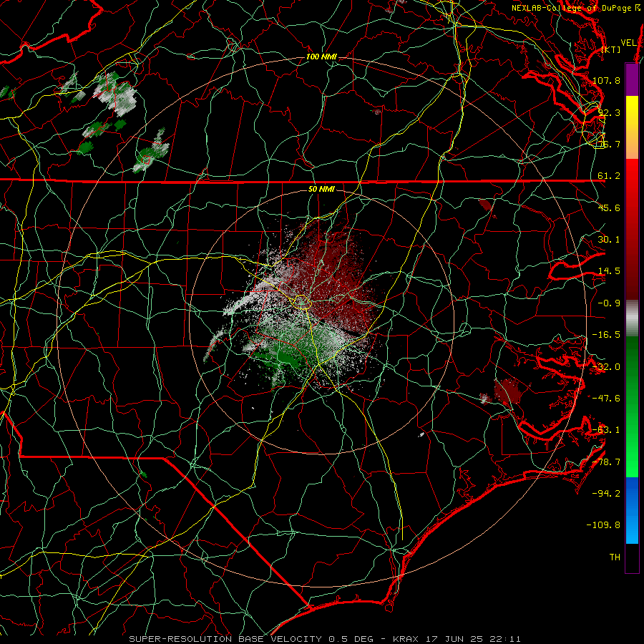The image size is (644, 644).
Task: Select the -16.5 velocity scale value
Action: pos(606,335)
